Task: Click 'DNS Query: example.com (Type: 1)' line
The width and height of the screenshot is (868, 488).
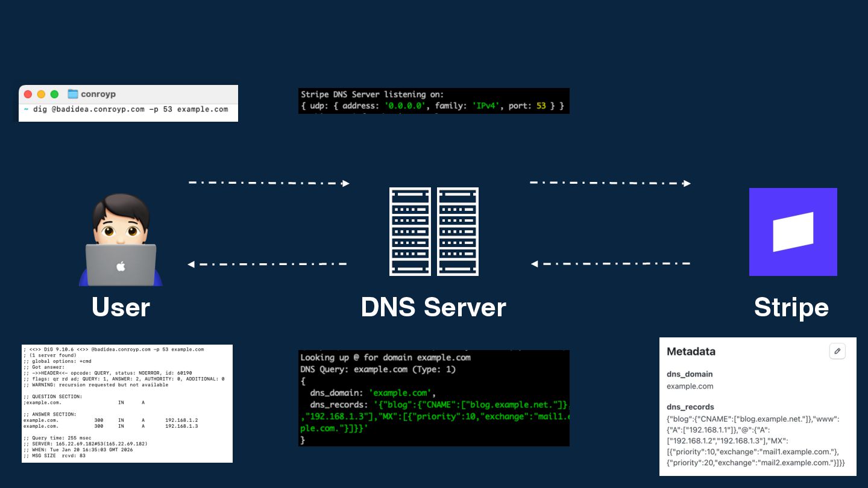Action: point(378,369)
